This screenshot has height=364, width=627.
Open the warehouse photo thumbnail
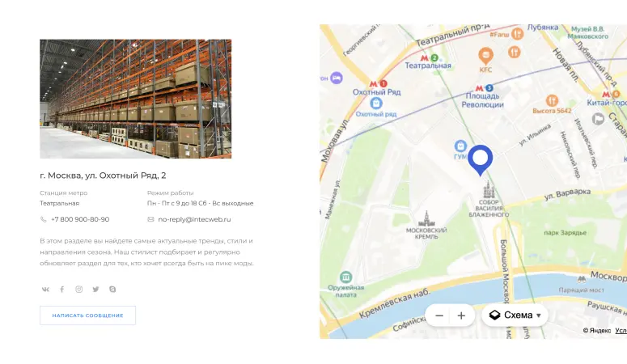(136, 99)
